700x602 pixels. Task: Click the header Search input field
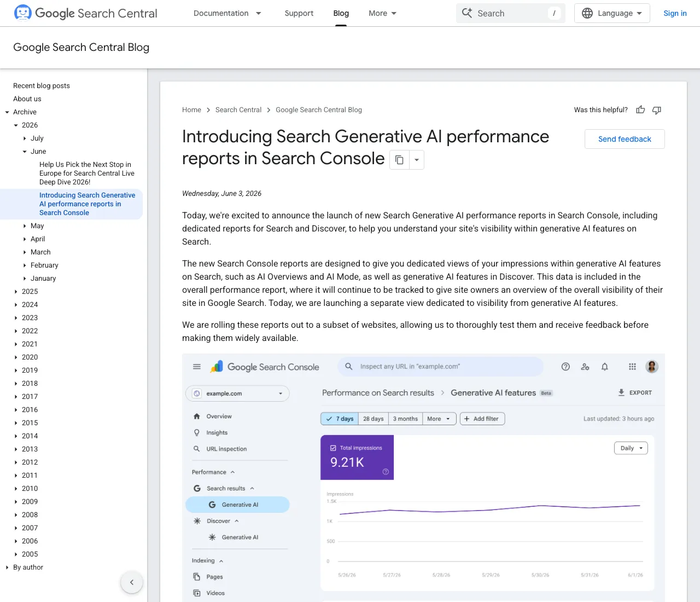click(511, 13)
